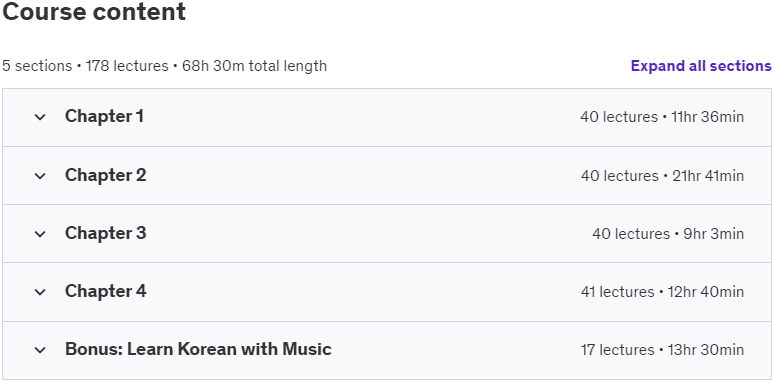Screen dimensions: 774x382
Task: Open the Chapter 3 section heading
Action: coord(106,233)
